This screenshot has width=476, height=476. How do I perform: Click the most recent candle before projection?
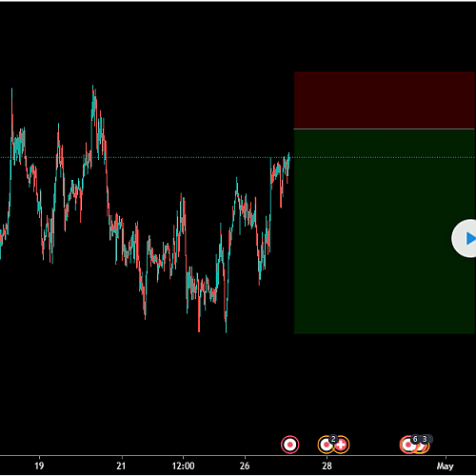[x=288, y=160]
